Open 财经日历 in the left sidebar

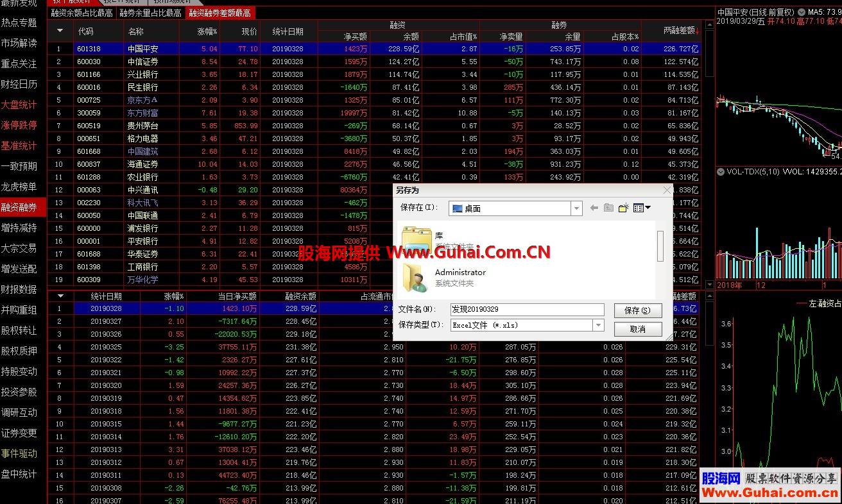[19, 84]
